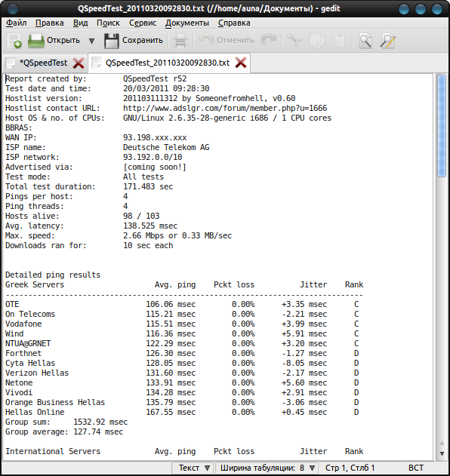
Task: Open the Файл menu
Action: pyautogui.click(x=17, y=23)
